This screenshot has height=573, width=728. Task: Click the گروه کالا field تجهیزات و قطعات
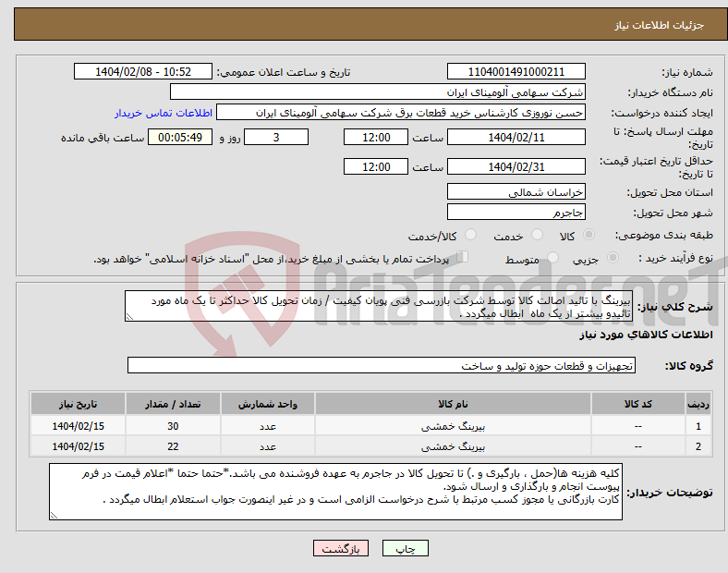382,365
